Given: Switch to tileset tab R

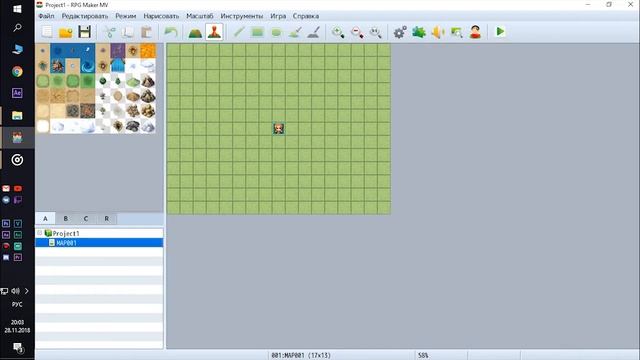Looking at the screenshot, I should (x=107, y=218).
